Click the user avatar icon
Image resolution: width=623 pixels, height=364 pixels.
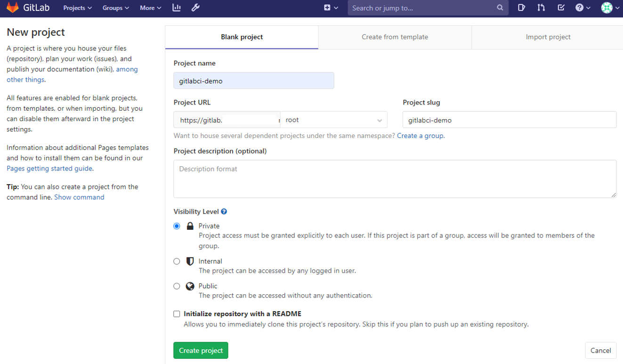click(x=607, y=8)
